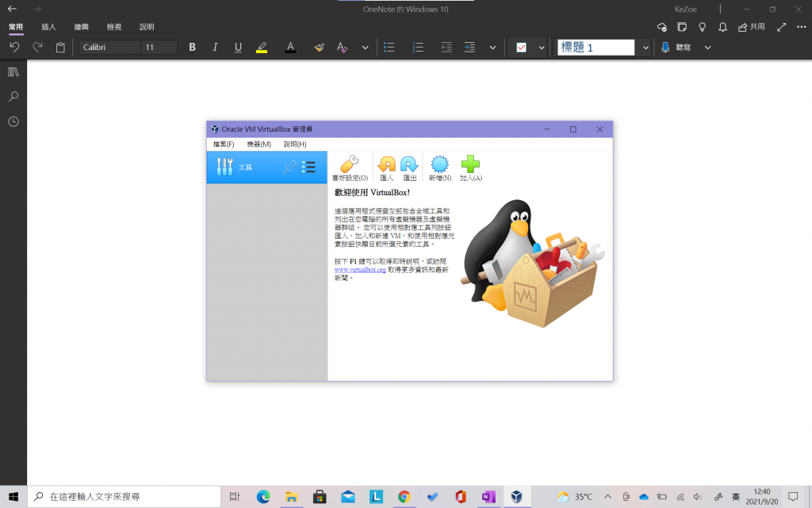Screen dimensions: 812x508
Task: Enter full screen mode with the expand arrows
Action: (781, 27)
